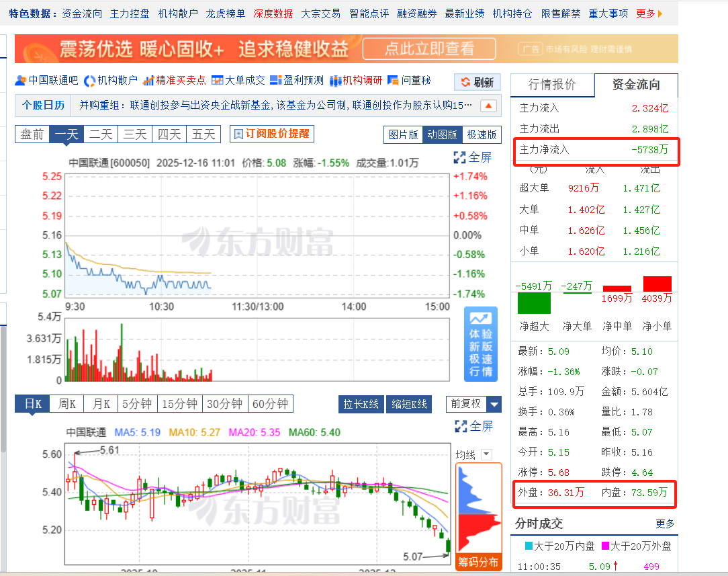Open 融资融券 link
728x576 pixels.
[417, 14]
